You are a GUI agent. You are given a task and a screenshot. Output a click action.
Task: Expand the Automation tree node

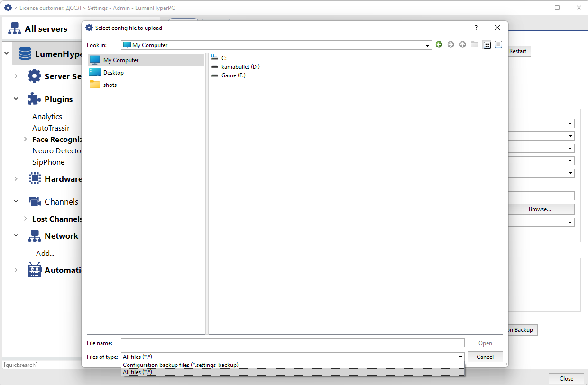click(16, 270)
